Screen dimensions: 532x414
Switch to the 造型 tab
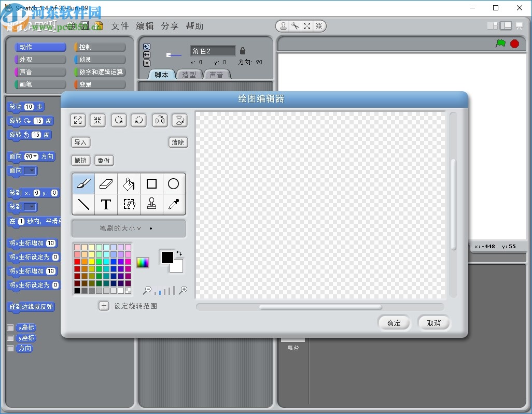point(189,74)
